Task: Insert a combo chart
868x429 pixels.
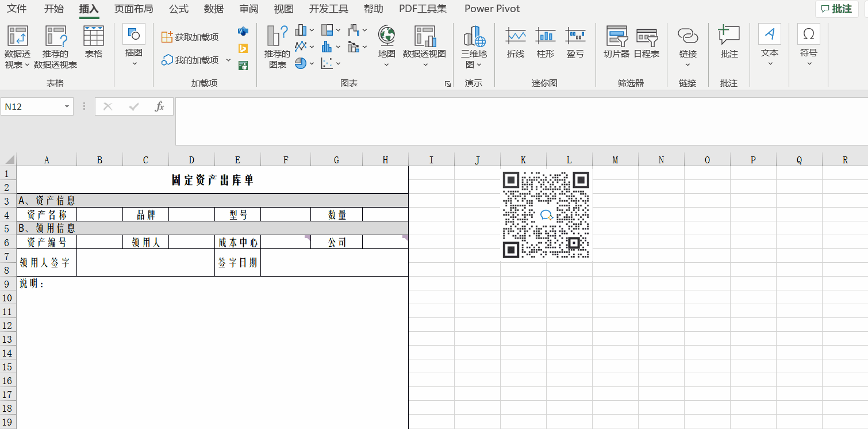Action: [354, 47]
